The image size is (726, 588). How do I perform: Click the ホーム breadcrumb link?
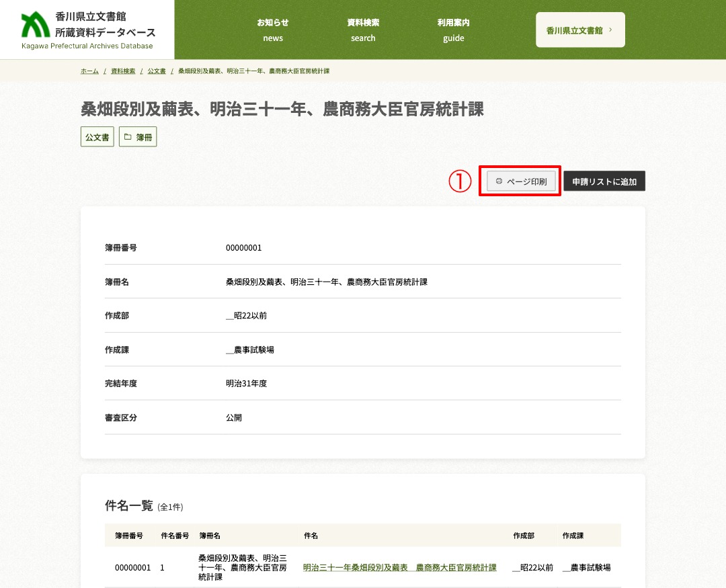coord(89,71)
